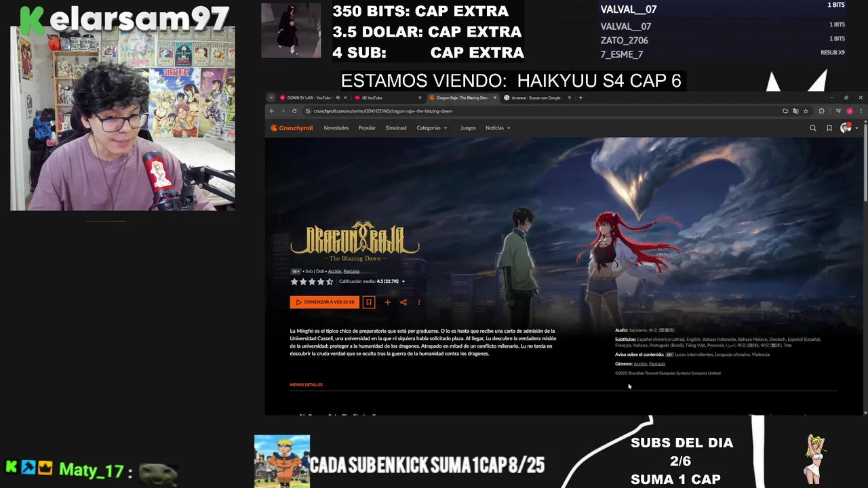This screenshot has height=488, width=868.
Task: Open the Crunchyroll watchlist bookmark in header
Action: pyautogui.click(x=829, y=128)
